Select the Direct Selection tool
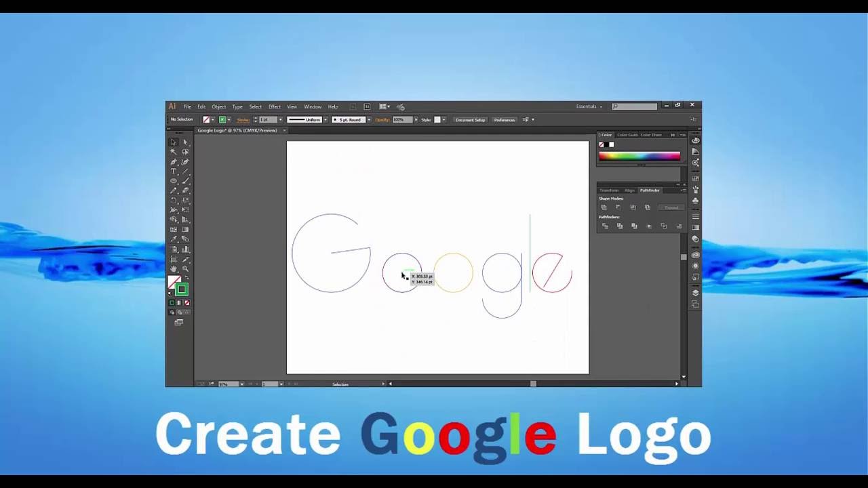Viewport: 868px width, 488px height. pos(185,142)
